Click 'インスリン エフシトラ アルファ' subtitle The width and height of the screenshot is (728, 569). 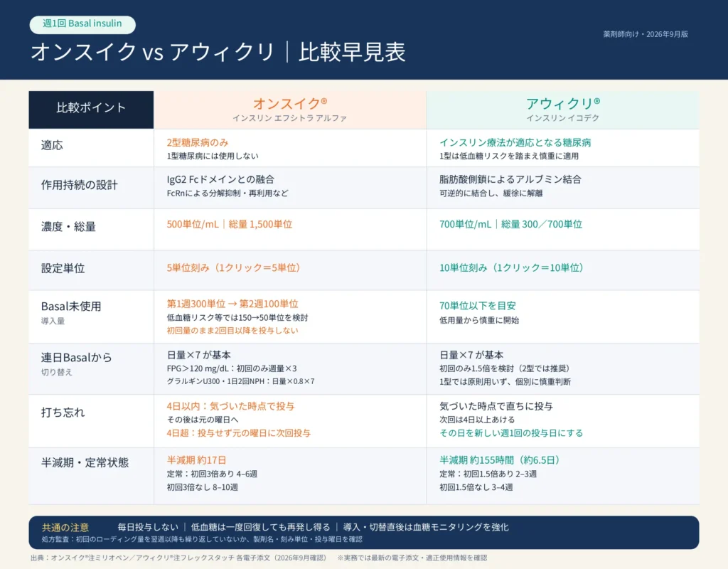[290, 118]
